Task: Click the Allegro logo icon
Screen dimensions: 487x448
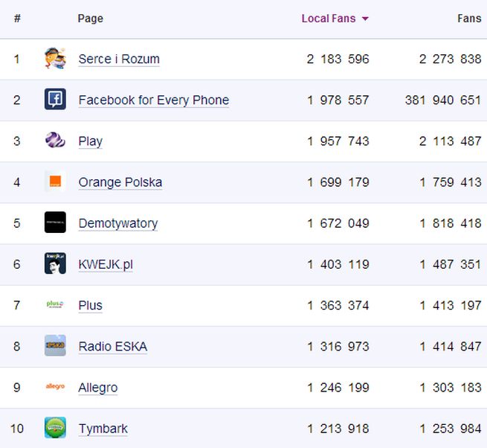Action: (x=55, y=386)
